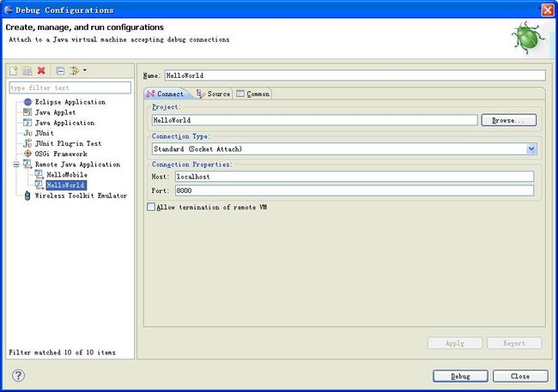The image size is (558, 392).
Task: Click the Eclipse Application icon
Action: [x=27, y=102]
